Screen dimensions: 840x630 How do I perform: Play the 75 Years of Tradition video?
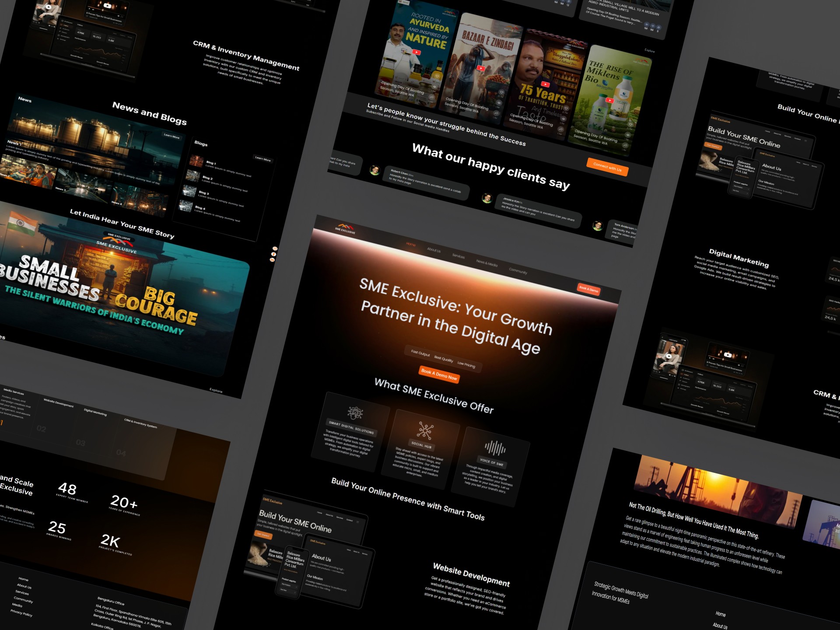(x=545, y=84)
